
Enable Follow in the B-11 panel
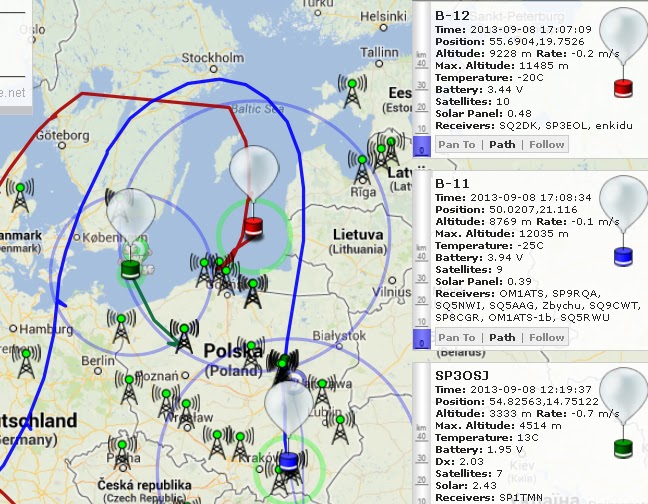pos(546,338)
